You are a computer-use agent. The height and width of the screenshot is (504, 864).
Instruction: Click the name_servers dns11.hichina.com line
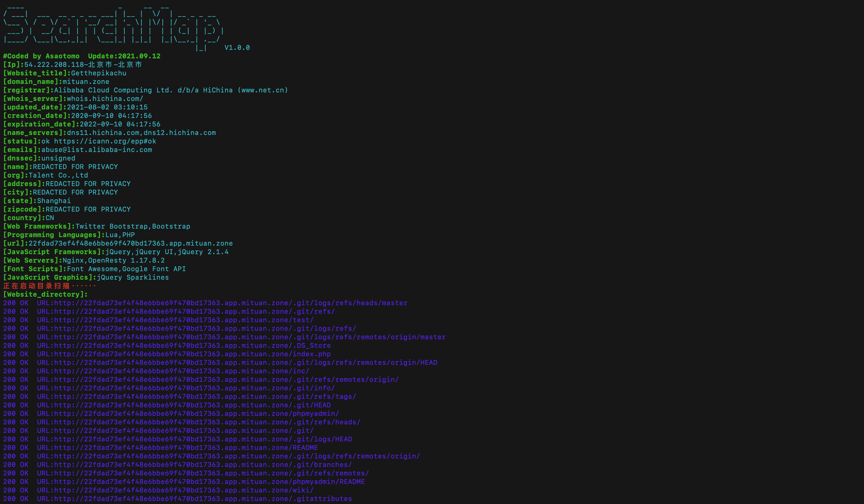tap(110, 133)
